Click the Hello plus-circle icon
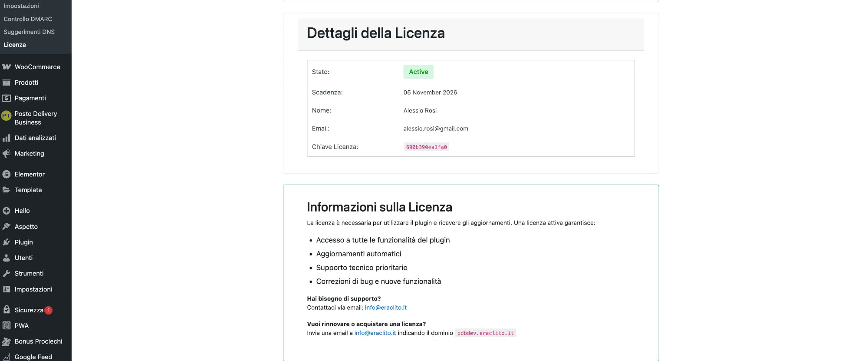The height and width of the screenshot is (361, 868). click(x=7, y=211)
